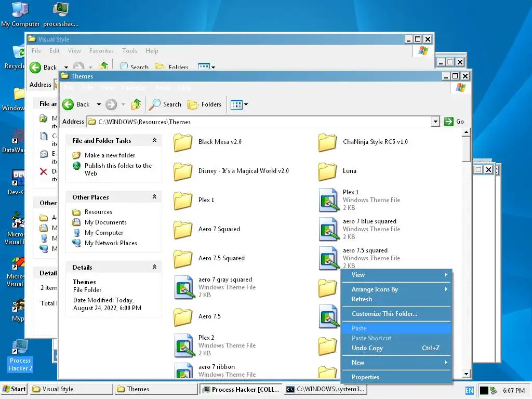Open the My Computer desktop icon

click(x=20, y=15)
